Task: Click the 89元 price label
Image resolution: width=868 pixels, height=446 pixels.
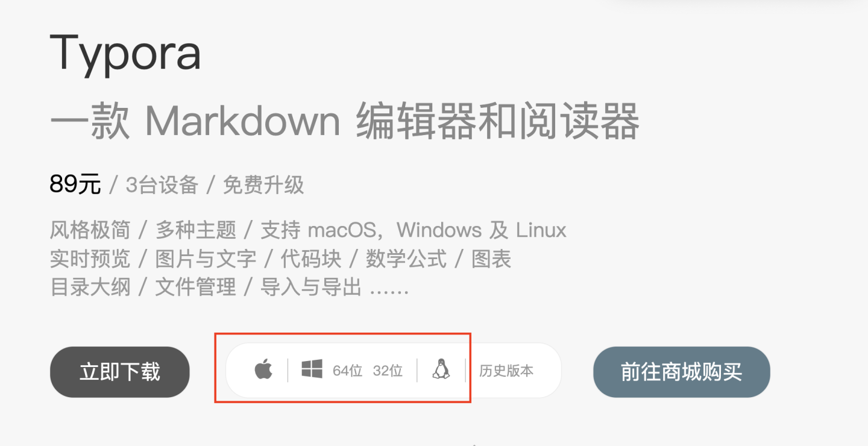Action: click(x=75, y=184)
